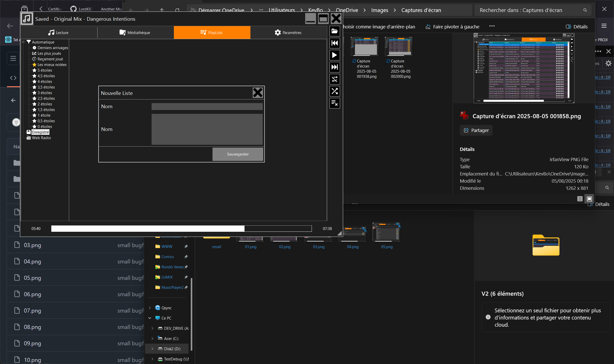Expand the Ce PC tree node
The width and height of the screenshot is (614, 364).
pos(150,318)
